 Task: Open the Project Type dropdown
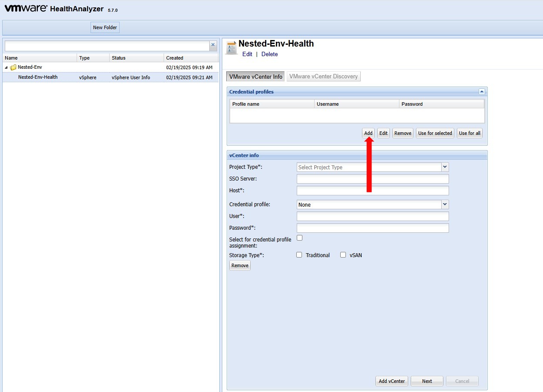pos(445,167)
